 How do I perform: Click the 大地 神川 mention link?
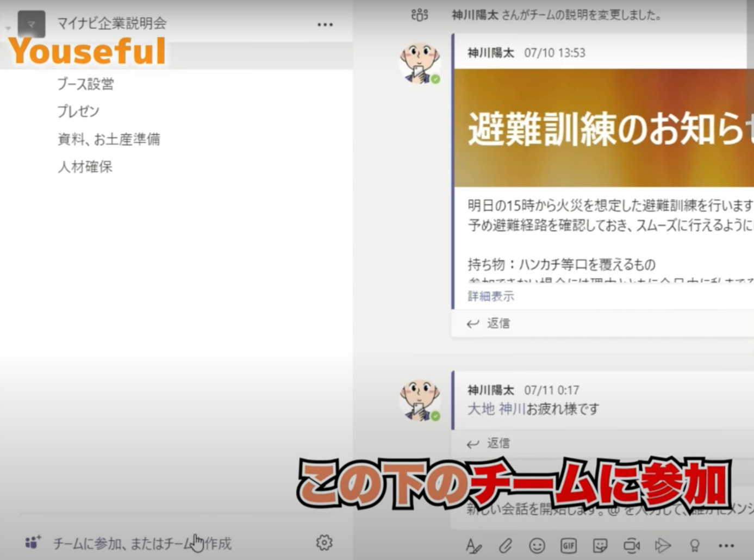tap(496, 409)
